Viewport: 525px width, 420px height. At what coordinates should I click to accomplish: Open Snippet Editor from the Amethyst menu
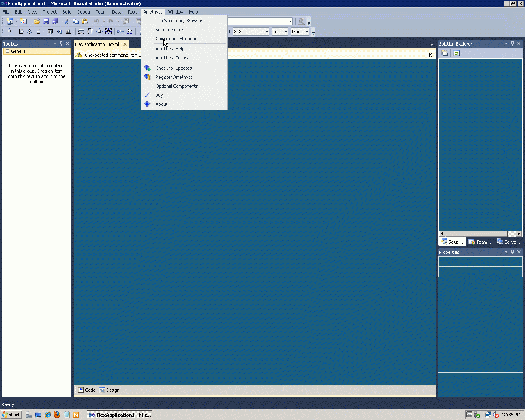click(184, 30)
